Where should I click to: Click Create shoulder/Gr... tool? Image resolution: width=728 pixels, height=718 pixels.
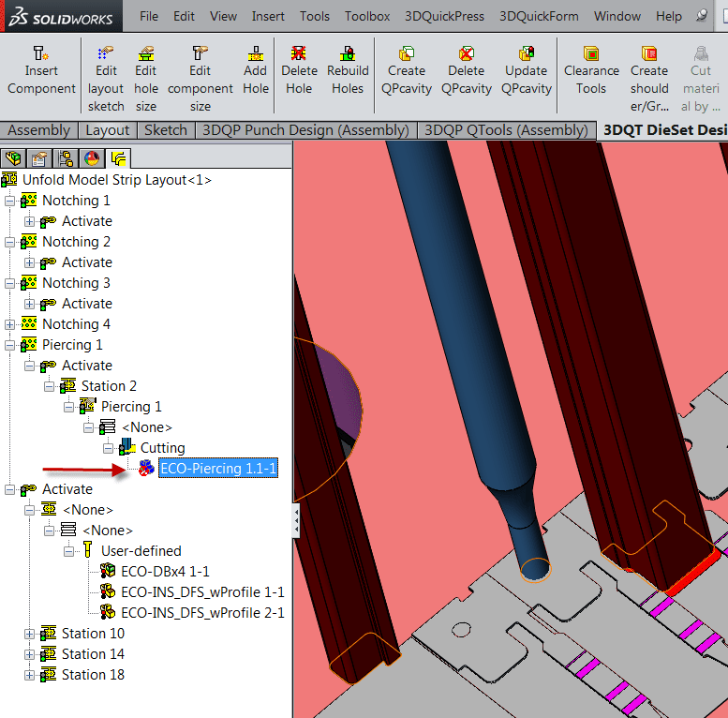click(649, 79)
